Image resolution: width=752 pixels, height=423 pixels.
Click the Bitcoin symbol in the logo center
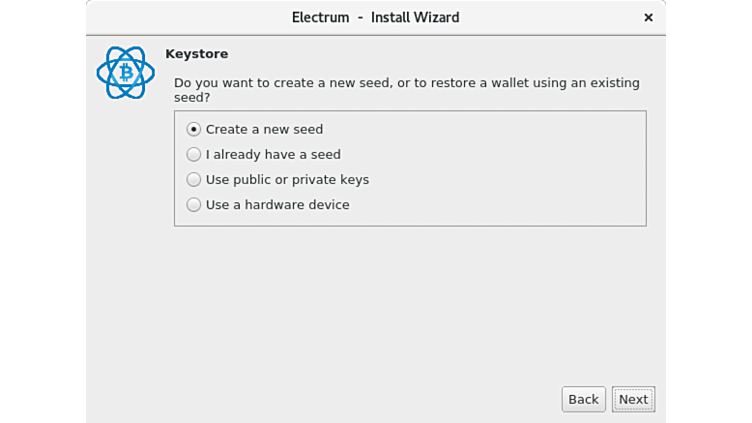(126, 73)
